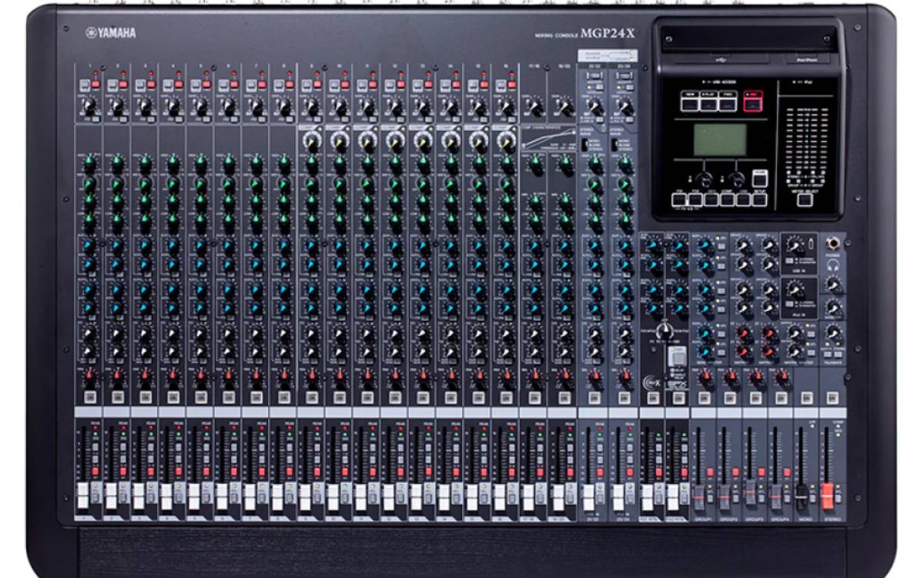Toggle the HPF switch below channel 2 gain
Viewport: 924px width, 578px height.
pyautogui.click(x=123, y=119)
